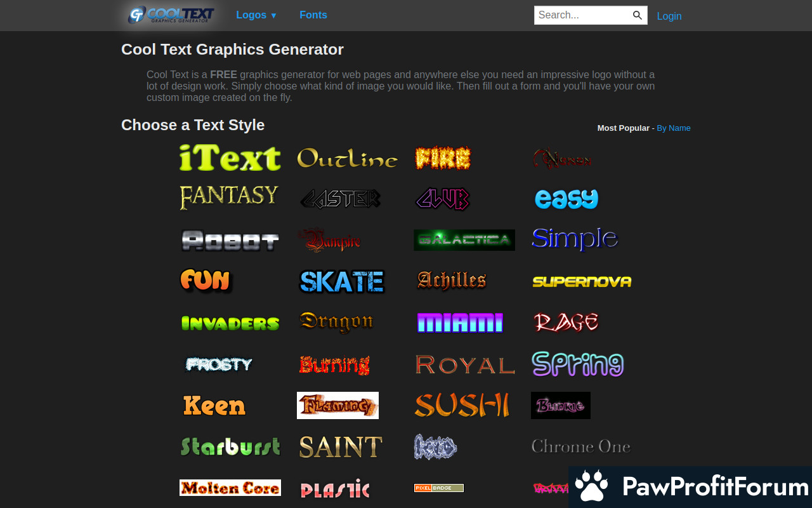Open the Fonts menu item
This screenshot has height=508, width=812.
(x=313, y=15)
